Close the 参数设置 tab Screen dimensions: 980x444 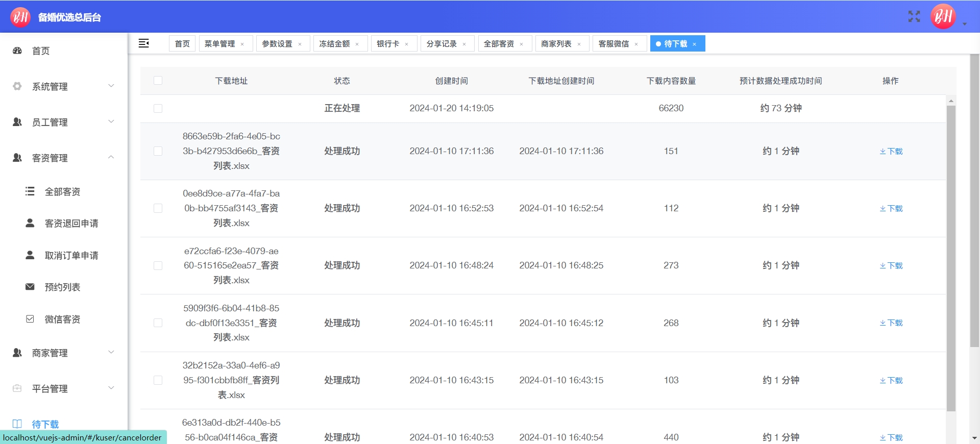[300, 44]
